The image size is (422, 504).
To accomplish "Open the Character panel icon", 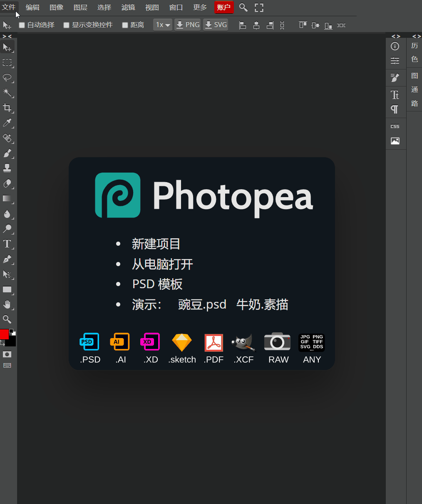I will tap(395, 94).
